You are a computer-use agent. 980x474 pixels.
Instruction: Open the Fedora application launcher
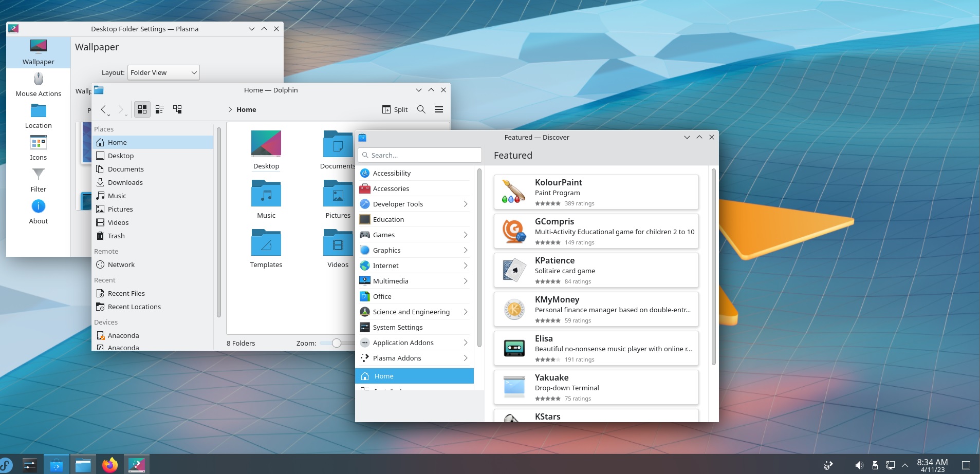click(6, 464)
